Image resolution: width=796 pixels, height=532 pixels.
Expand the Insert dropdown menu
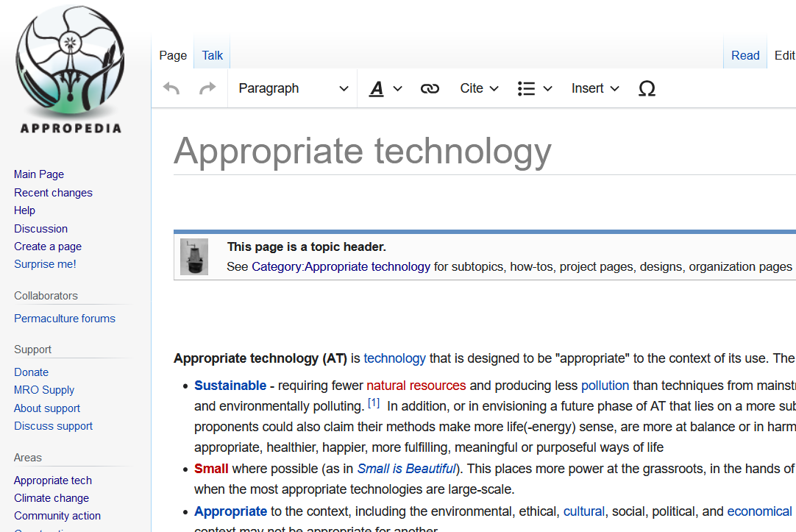(x=594, y=88)
